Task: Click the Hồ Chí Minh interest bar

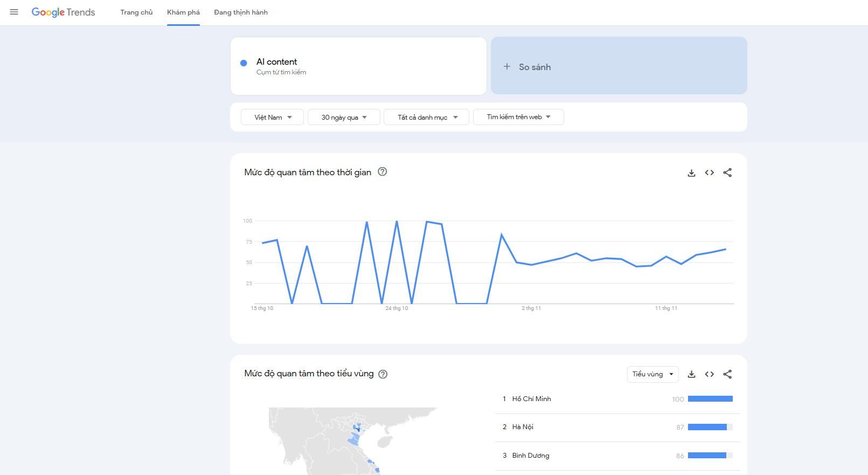Action: point(710,399)
